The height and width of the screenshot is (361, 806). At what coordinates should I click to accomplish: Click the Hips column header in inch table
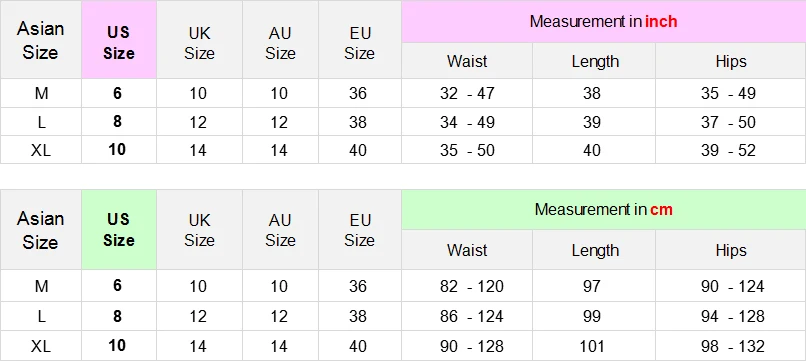(730, 61)
